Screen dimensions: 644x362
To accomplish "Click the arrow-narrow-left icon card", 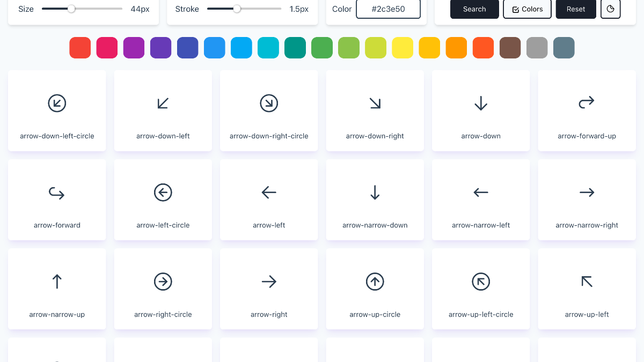I will pos(481,200).
